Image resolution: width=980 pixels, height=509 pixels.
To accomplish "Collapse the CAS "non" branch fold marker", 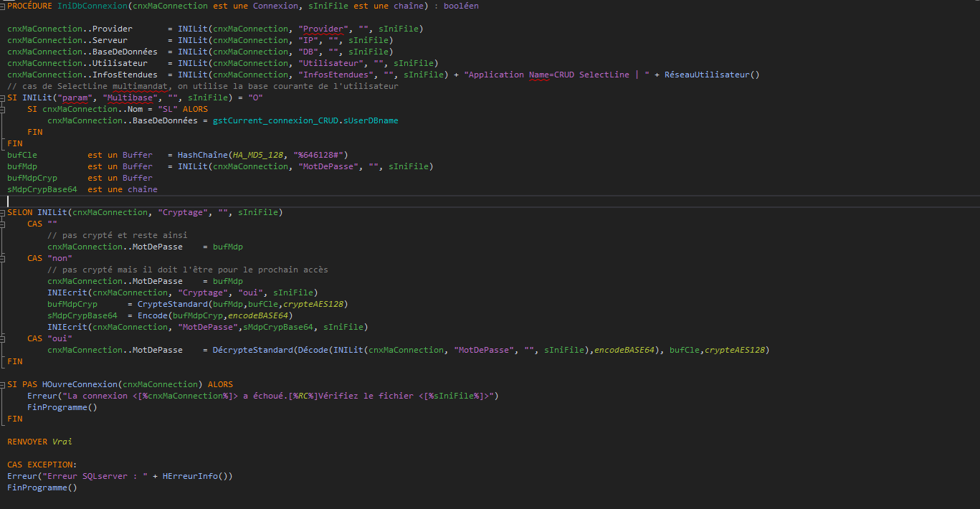I will coord(3,258).
